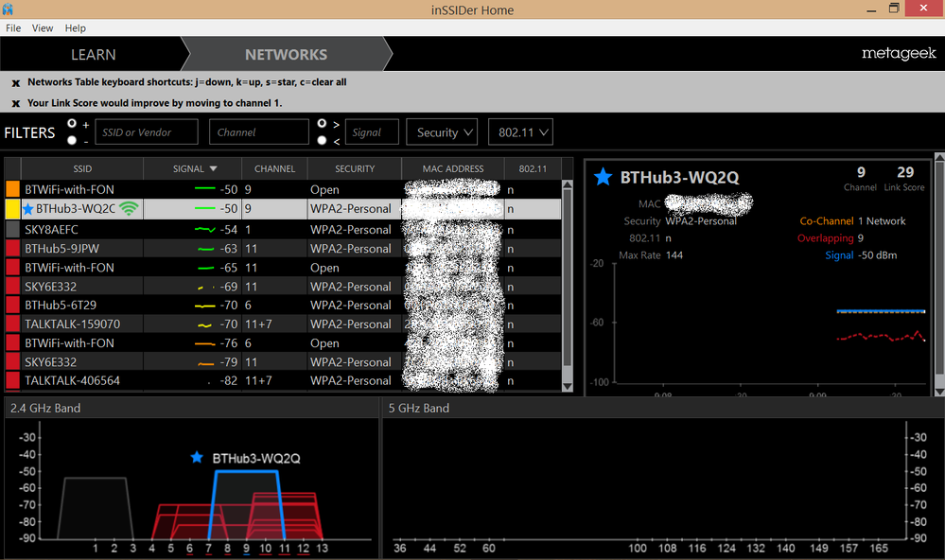The image size is (945, 560).
Task: Click the inSSIDer app icon in title bar
Action: click(8, 9)
